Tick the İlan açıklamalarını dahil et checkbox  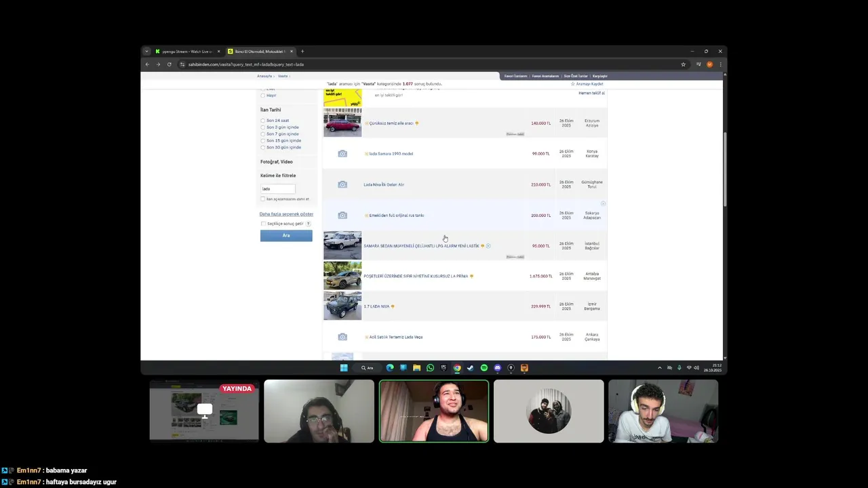(x=263, y=199)
